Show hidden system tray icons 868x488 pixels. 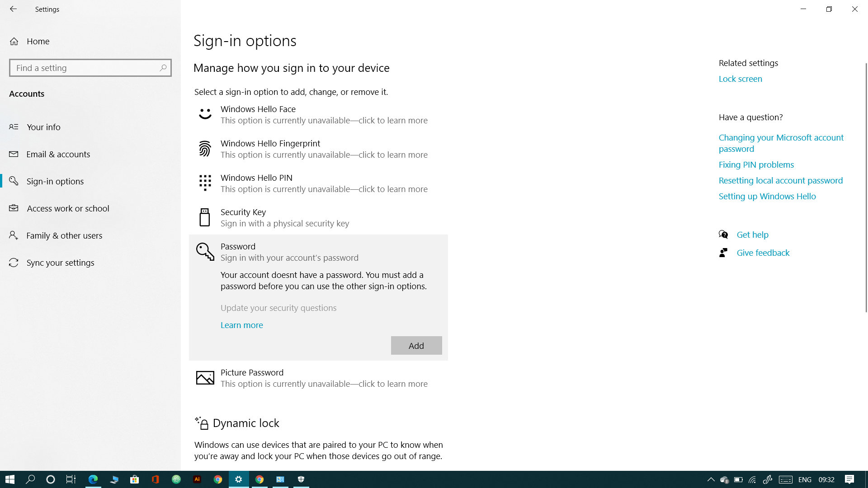tap(711, 479)
